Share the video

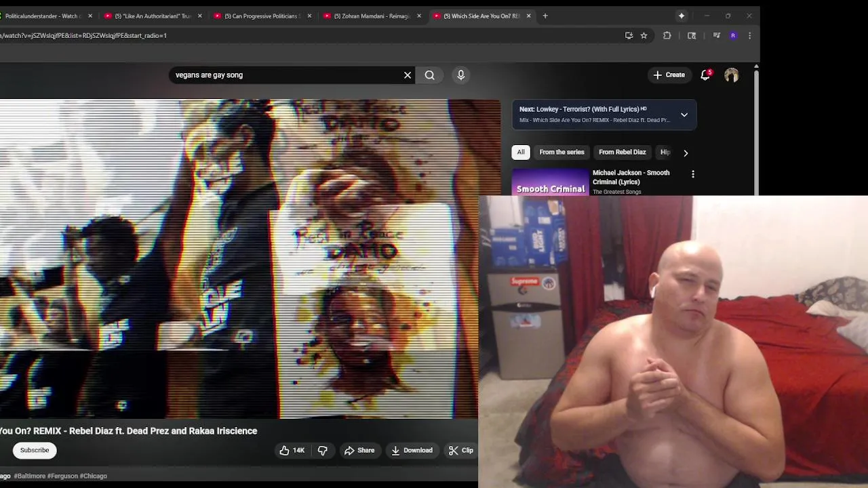[359, 450]
